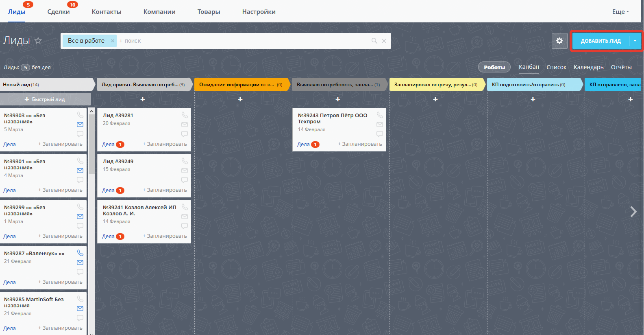Open lead '№39243 Петров Пётр ООО Техпром'
644x335 pixels.
pyautogui.click(x=333, y=118)
